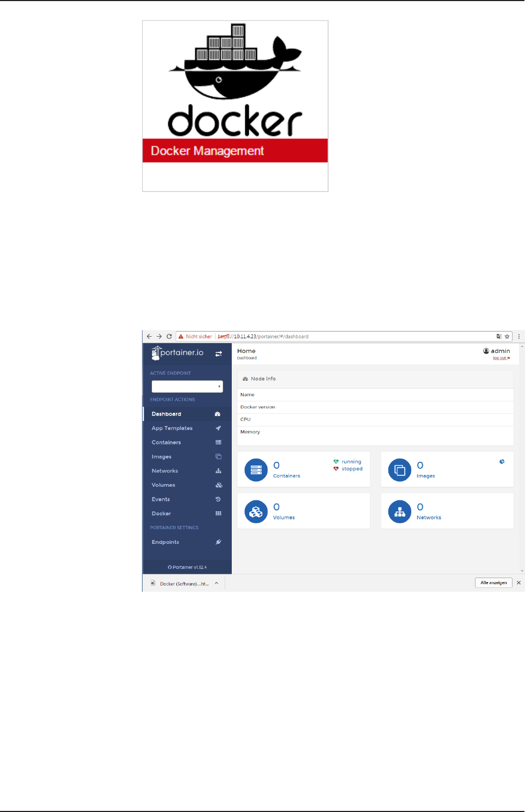Open the Active Endpoint dropdown
The image size is (525, 812).
coord(187,386)
